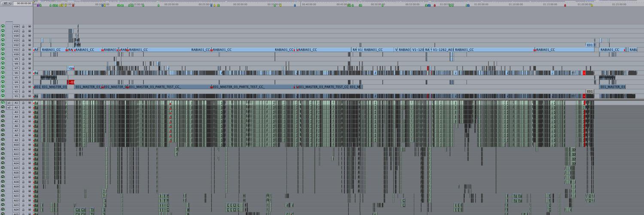Toggle Auto Select on audio track A9
Viewport: 644px width, 215px height.
pyautogui.click(x=30, y=140)
